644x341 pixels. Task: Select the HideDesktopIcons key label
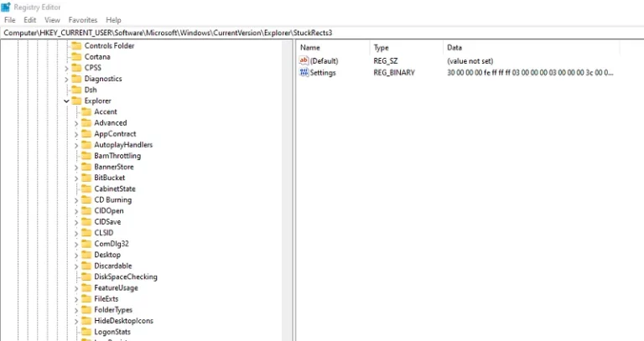[x=123, y=321]
